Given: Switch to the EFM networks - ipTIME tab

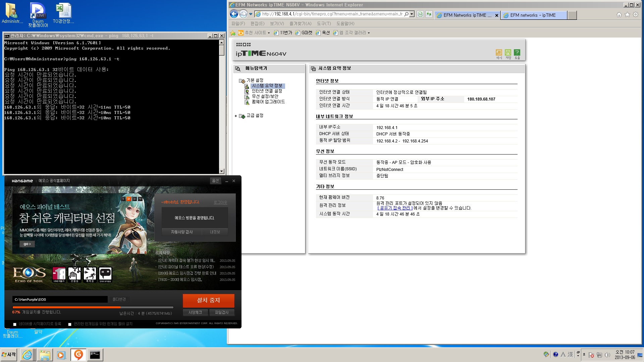Looking at the screenshot, I should [534, 15].
